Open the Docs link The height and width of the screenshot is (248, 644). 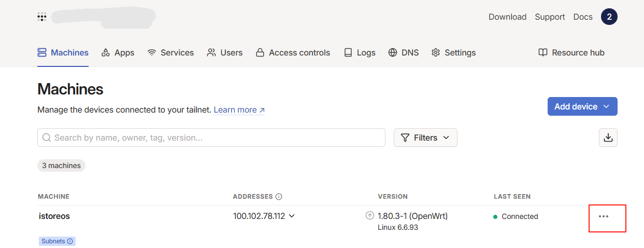point(583,17)
